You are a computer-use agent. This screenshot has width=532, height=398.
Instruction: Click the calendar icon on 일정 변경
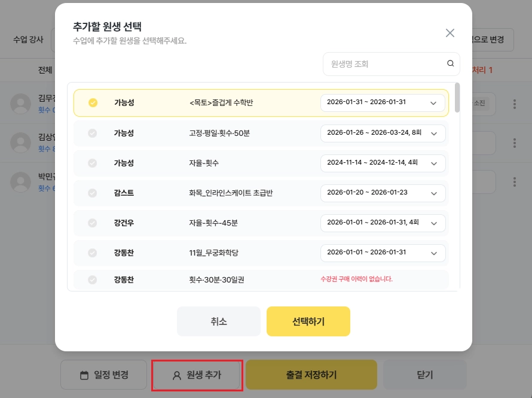(84, 375)
